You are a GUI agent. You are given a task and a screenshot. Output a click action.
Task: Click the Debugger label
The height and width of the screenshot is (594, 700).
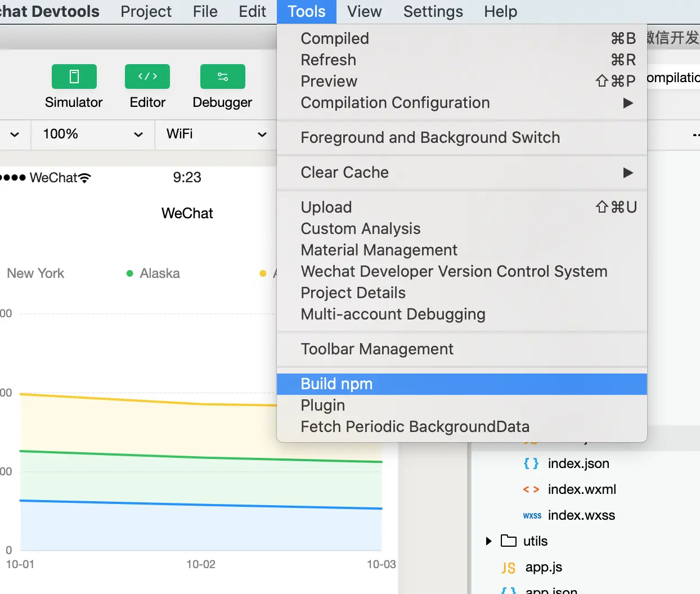tap(222, 102)
